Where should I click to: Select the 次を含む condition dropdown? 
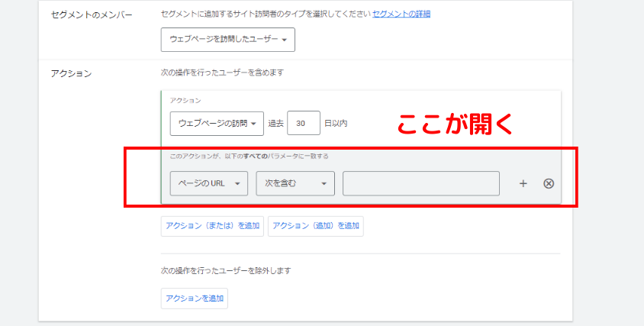pyautogui.click(x=295, y=183)
